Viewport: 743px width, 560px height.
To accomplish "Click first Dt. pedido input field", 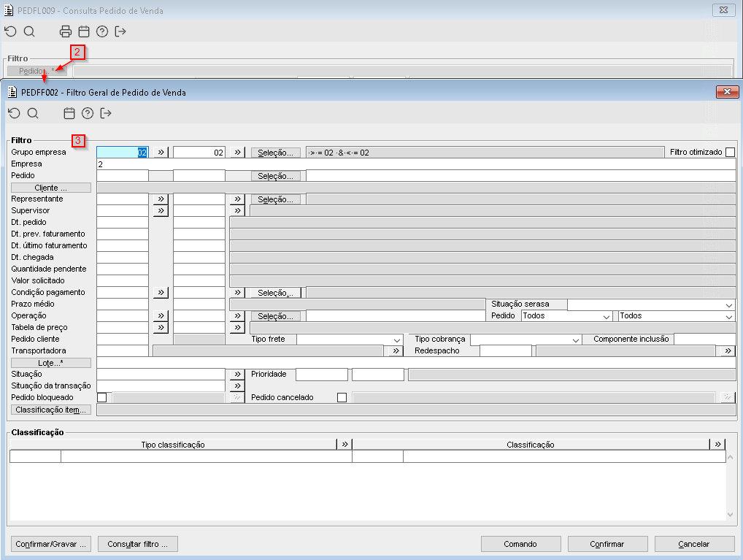I will 123,223.
